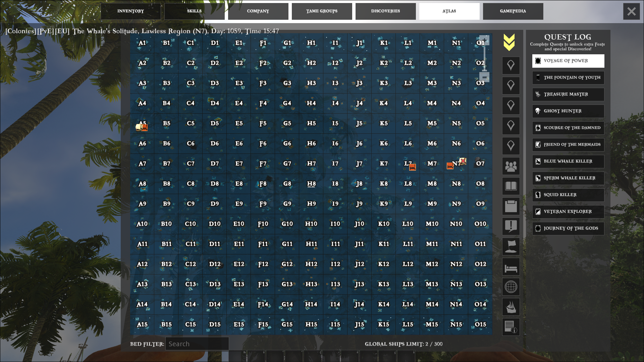
Task: Close the menu with the X button
Action: [632, 11]
